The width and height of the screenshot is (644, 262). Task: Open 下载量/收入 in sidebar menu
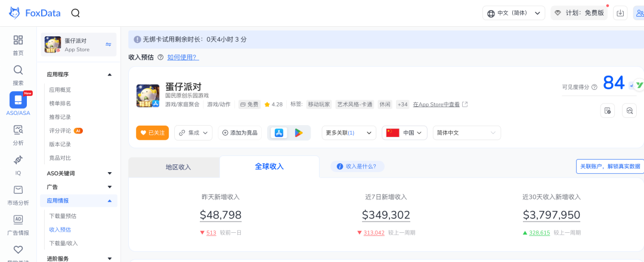coord(63,243)
